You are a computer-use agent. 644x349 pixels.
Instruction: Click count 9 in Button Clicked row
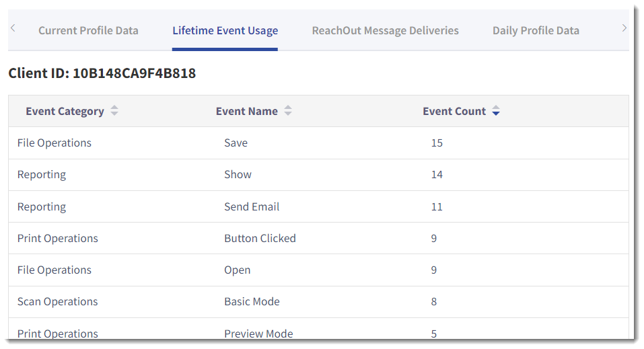click(434, 239)
